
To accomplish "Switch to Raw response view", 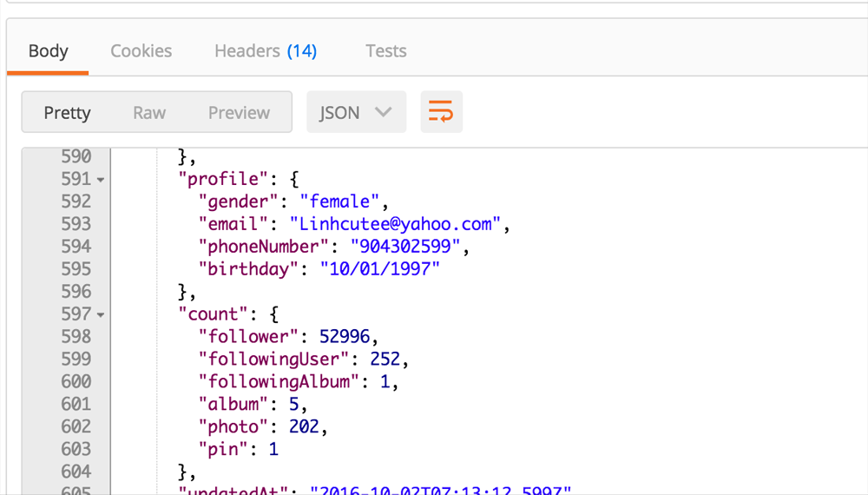I will point(149,113).
